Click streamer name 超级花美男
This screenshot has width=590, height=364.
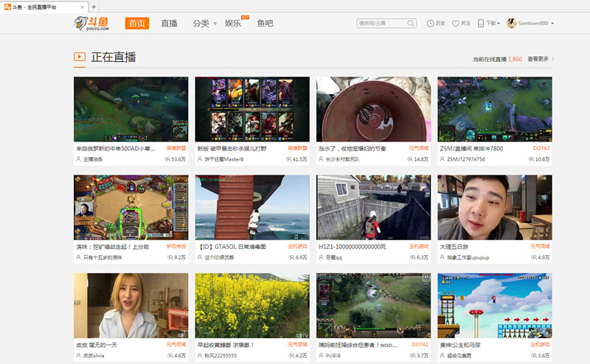point(459,356)
